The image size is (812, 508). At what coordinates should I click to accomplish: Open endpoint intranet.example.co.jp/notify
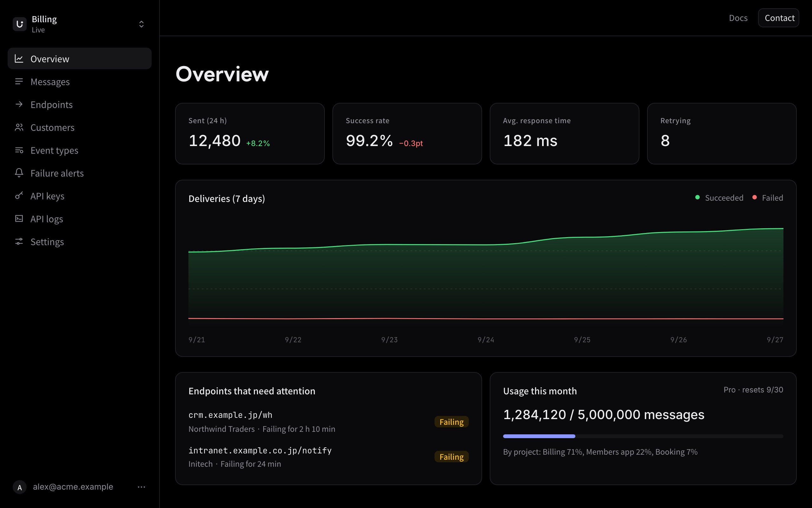tap(260, 450)
